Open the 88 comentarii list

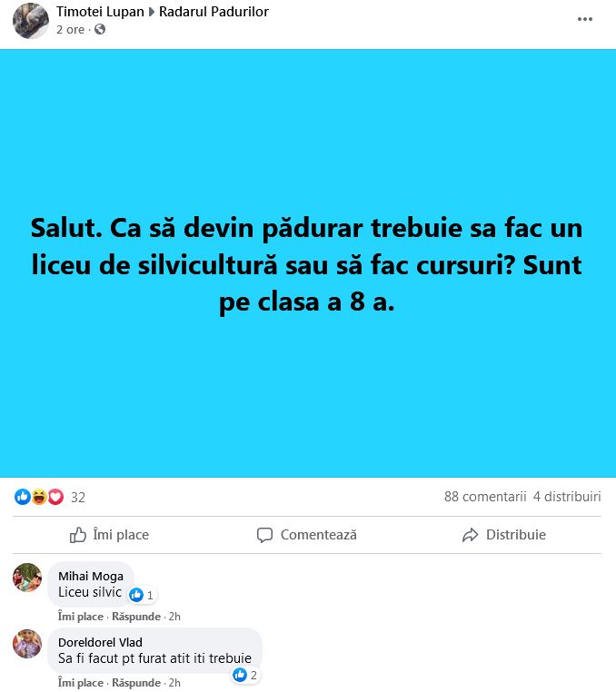485,497
